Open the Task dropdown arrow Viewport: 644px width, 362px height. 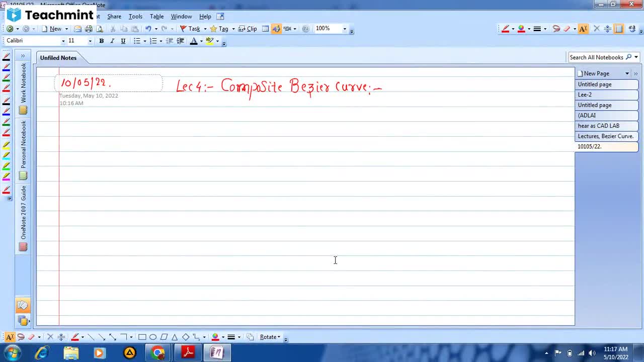204,29
